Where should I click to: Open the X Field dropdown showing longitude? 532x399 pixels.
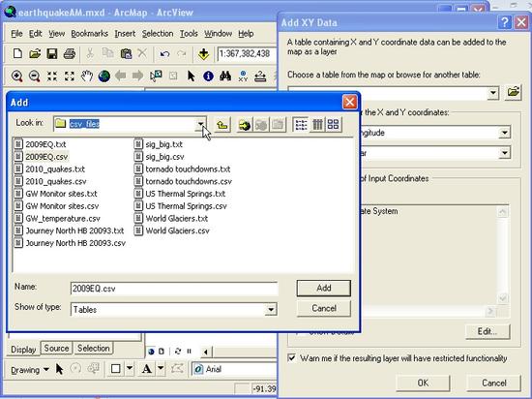point(505,133)
